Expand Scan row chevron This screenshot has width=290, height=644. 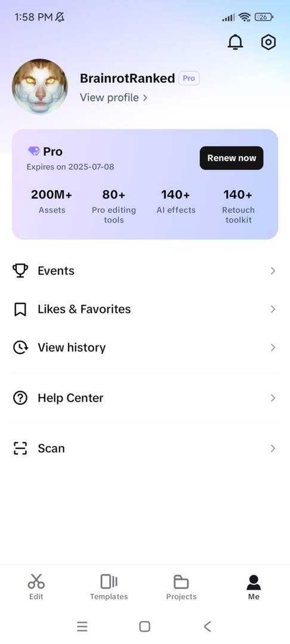pos(273,448)
